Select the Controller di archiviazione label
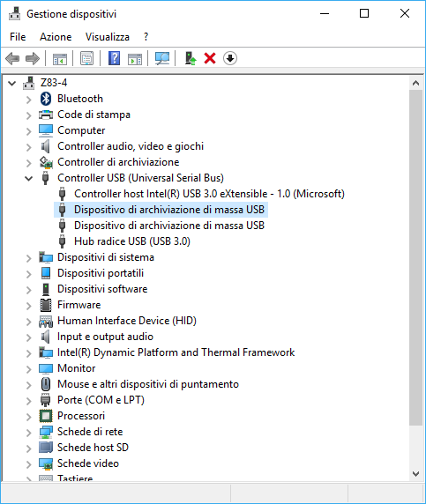Viewport: 426px width, 504px height. point(118,162)
